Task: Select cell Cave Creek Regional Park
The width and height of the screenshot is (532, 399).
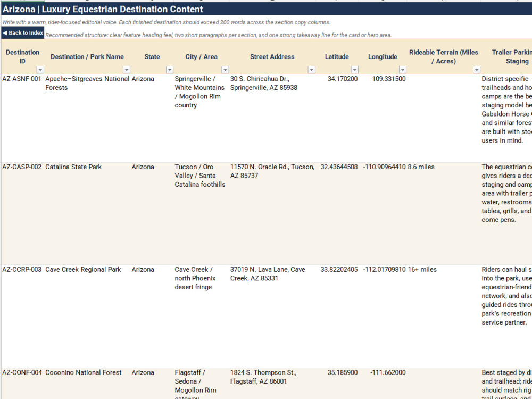Action: [x=88, y=316]
